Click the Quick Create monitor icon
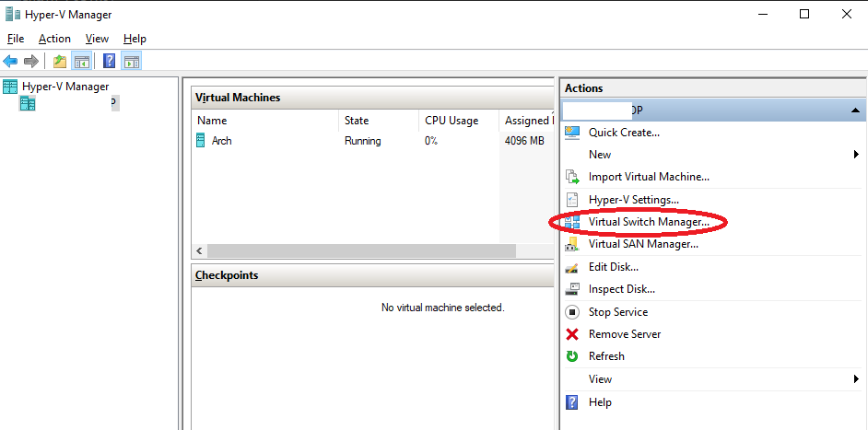 click(572, 133)
